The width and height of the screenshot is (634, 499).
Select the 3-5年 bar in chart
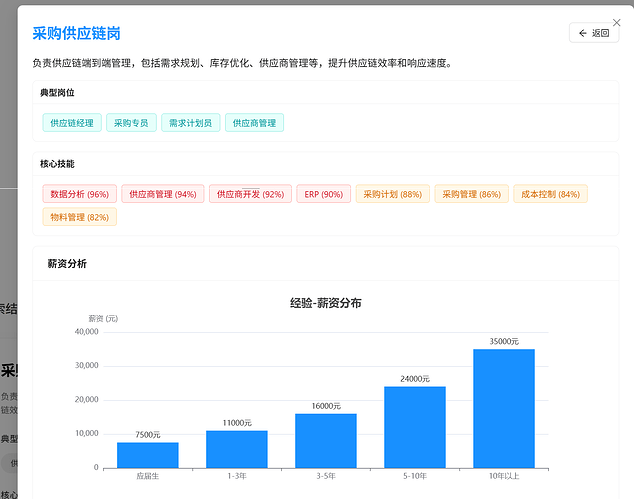point(326,441)
